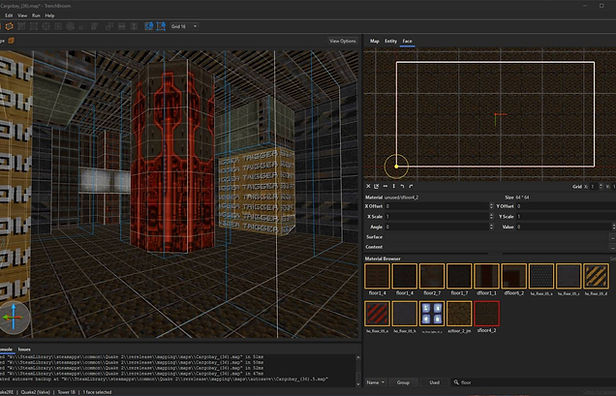
Task: Rotate the UV counter-clockwise icon
Action: (402, 186)
